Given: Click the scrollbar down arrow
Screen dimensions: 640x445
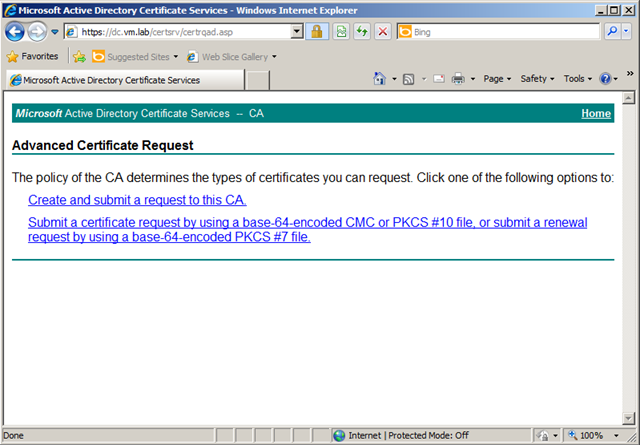Looking at the screenshot, I should pyautogui.click(x=628, y=418).
